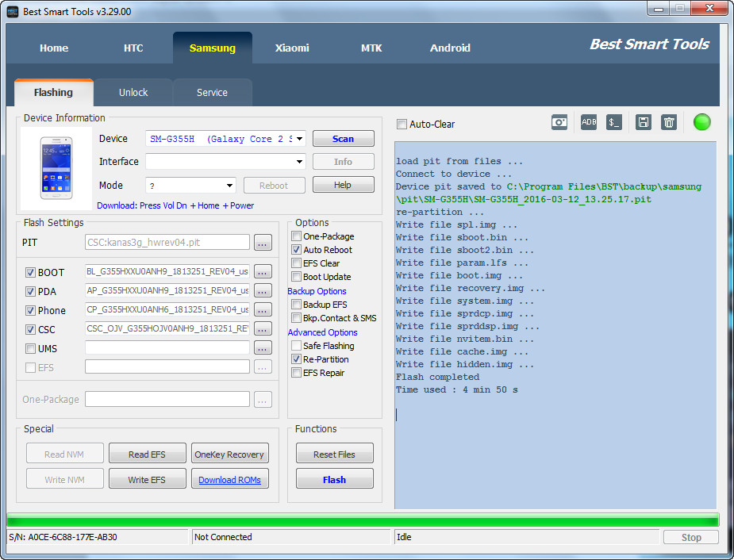Enable the One-Package option
The height and width of the screenshot is (560, 734).
(x=296, y=236)
